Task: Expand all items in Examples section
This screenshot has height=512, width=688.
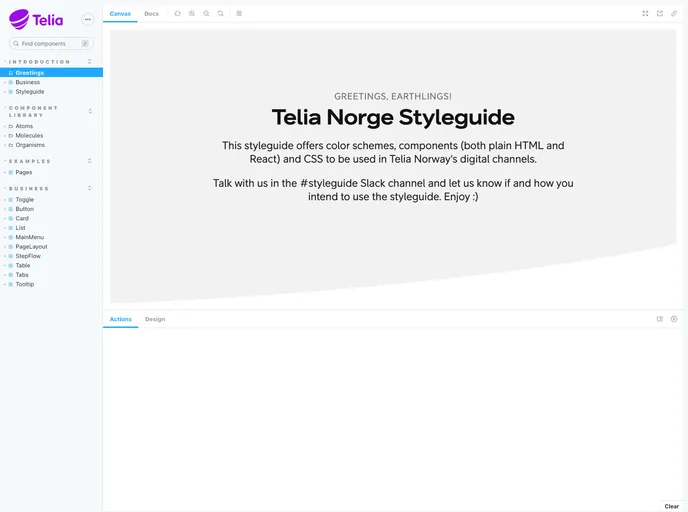Action: click(x=90, y=161)
